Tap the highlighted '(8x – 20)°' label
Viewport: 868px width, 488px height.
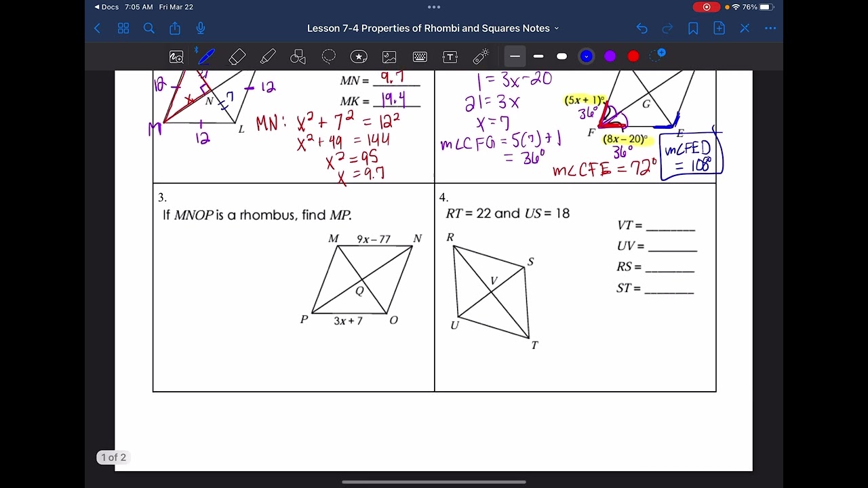[625, 140]
